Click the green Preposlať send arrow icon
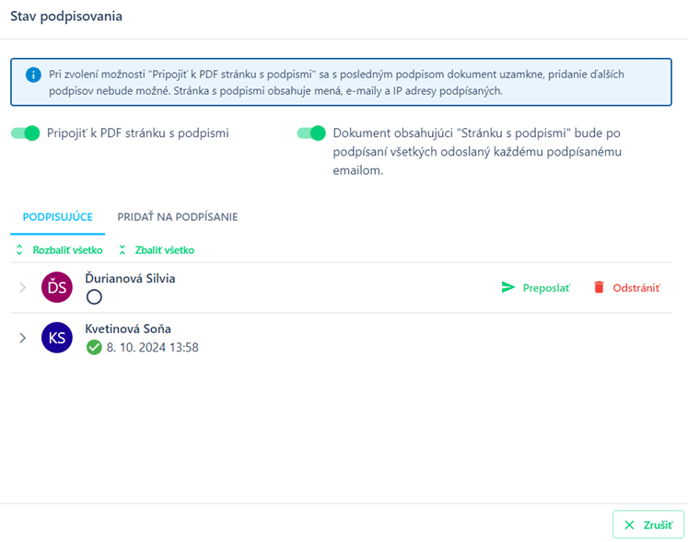 [508, 287]
